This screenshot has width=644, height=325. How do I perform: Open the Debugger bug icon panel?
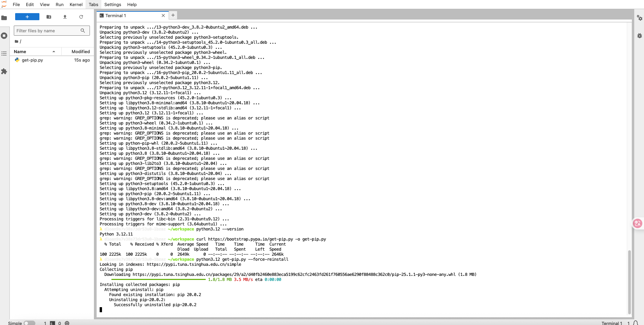[x=639, y=36]
